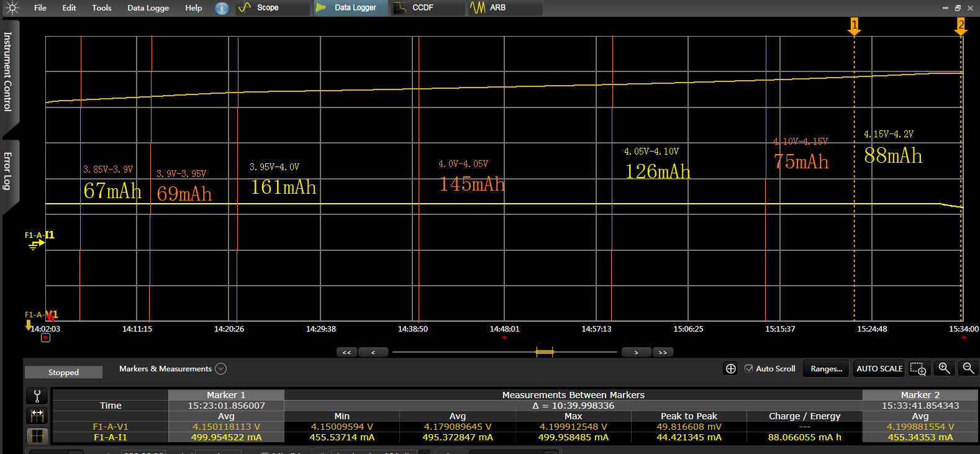Click the 88.066055 mA h charge value

pos(804,437)
